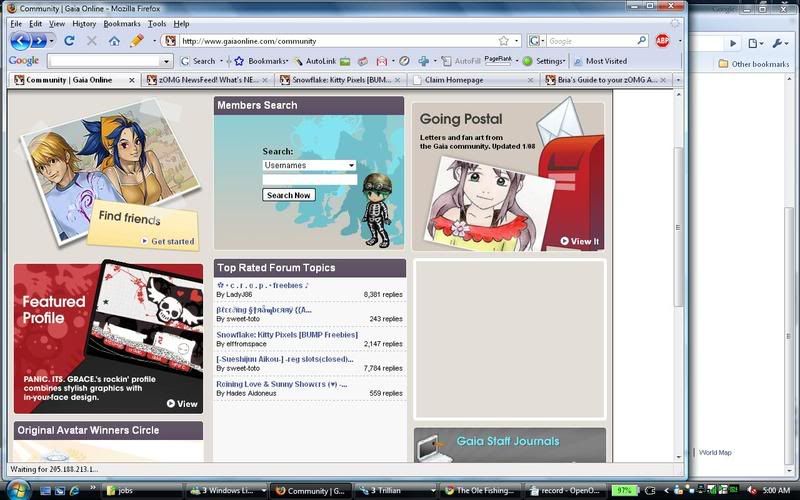
Task: Open the wrench menu in the Chrome window
Action: 780,43
